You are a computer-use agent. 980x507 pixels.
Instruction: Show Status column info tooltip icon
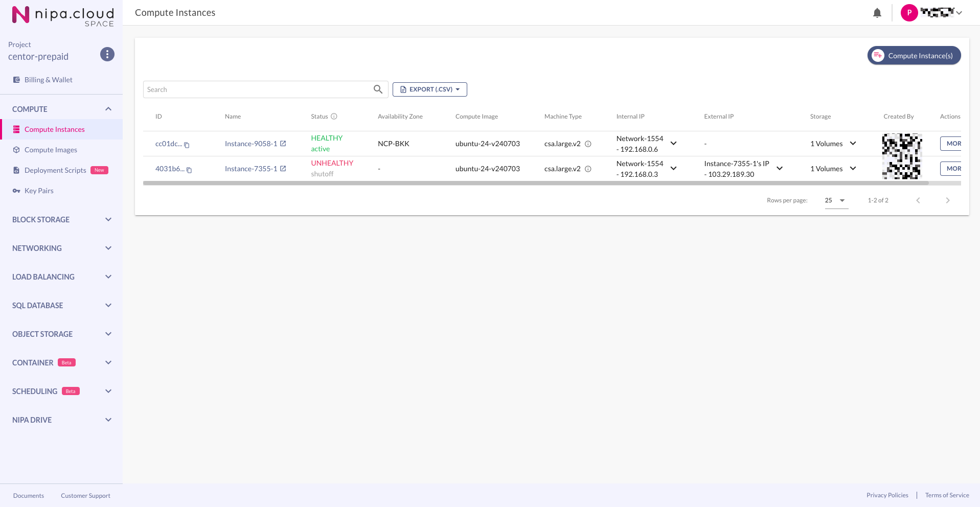334,117
